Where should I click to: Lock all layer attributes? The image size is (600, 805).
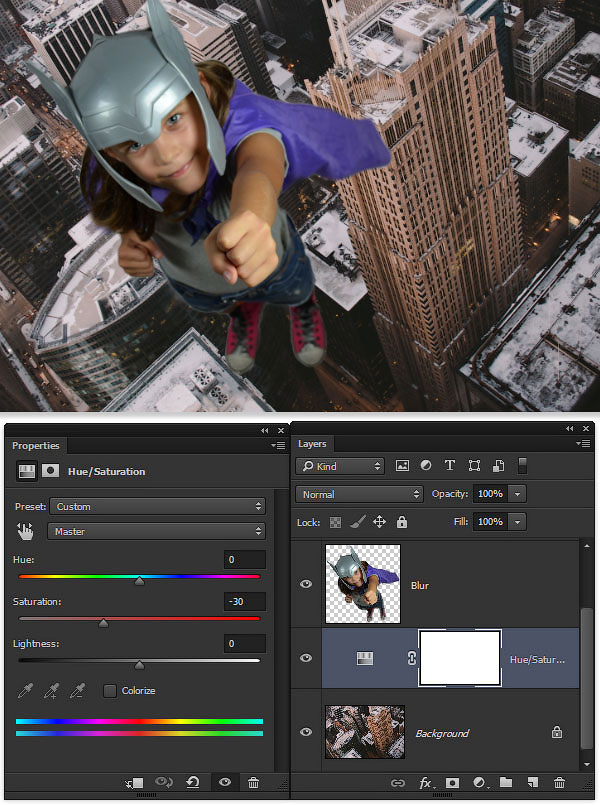click(x=402, y=522)
